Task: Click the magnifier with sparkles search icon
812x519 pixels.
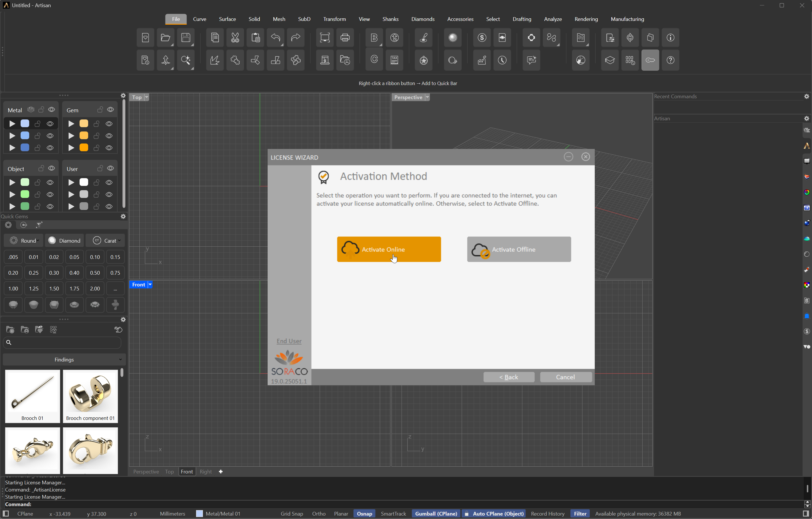Action: [186, 60]
